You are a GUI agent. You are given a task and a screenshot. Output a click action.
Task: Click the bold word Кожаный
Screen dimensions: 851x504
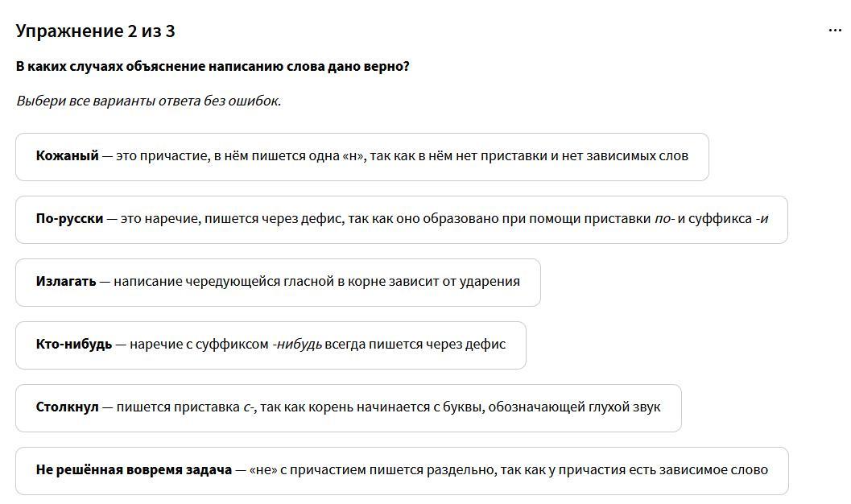(x=67, y=156)
